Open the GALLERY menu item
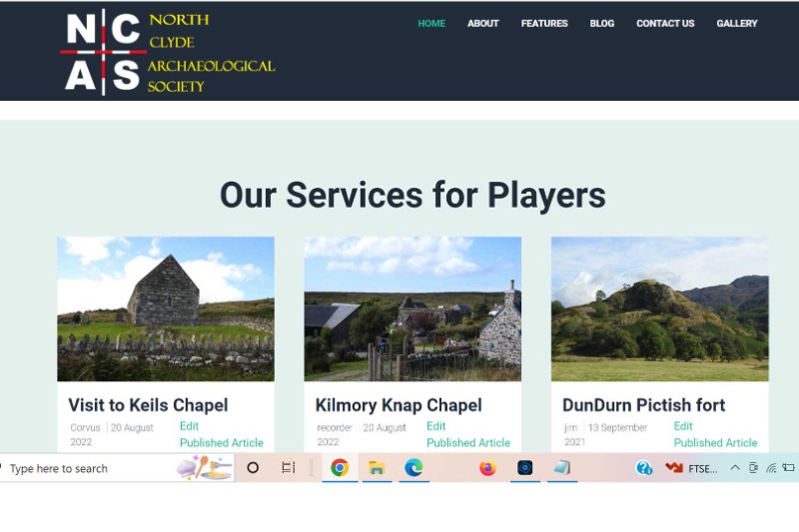The image size is (799, 532). (x=736, y=23)
